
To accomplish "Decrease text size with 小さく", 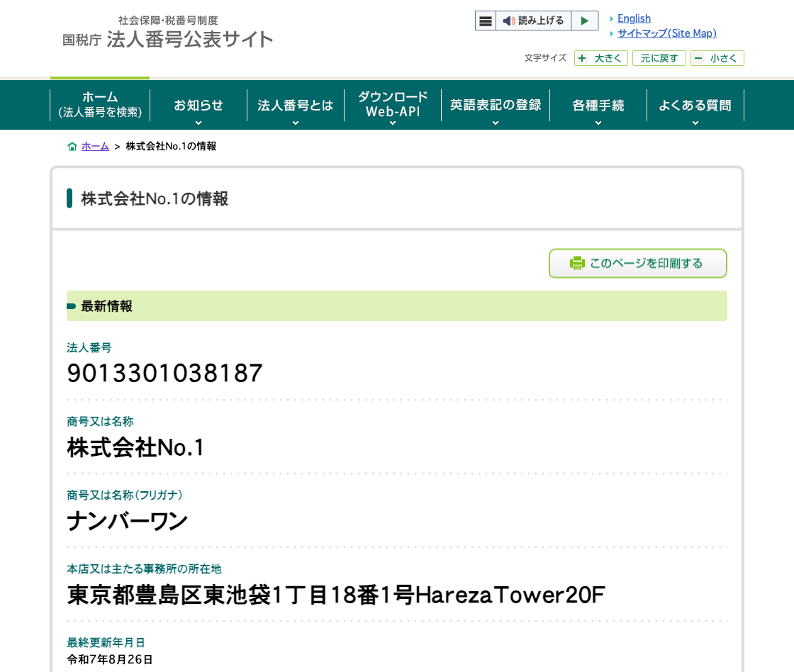I will coord(717,58).
